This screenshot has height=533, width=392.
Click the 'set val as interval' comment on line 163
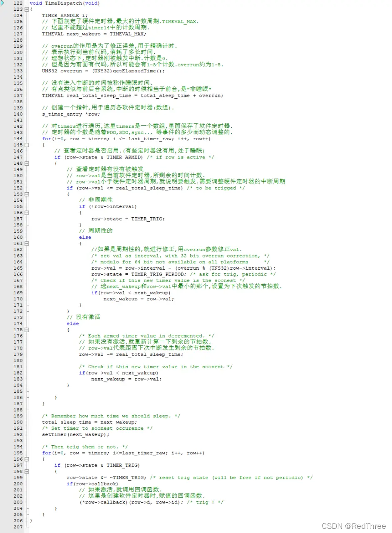(180, 256)
